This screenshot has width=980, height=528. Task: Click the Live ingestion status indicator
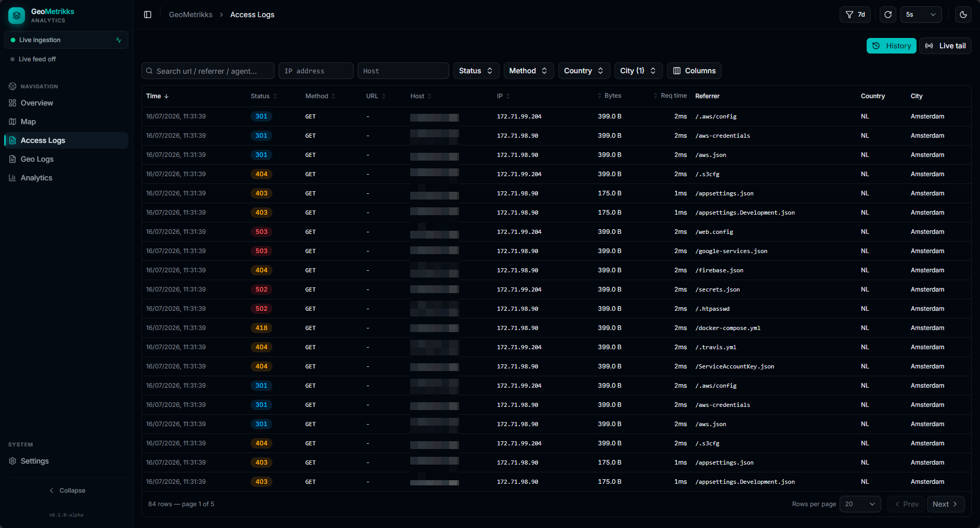(66, 40)
